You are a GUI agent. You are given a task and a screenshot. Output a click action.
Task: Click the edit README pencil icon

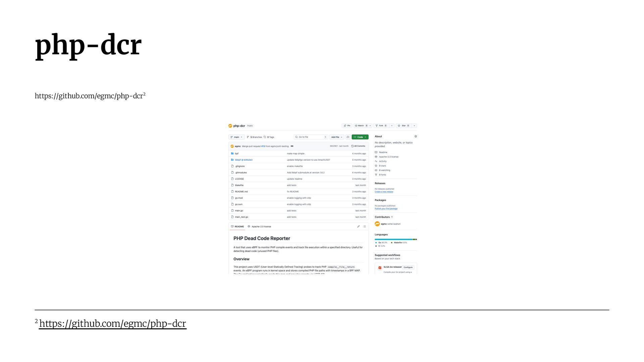pyautogui.click(x=358, y=227)
